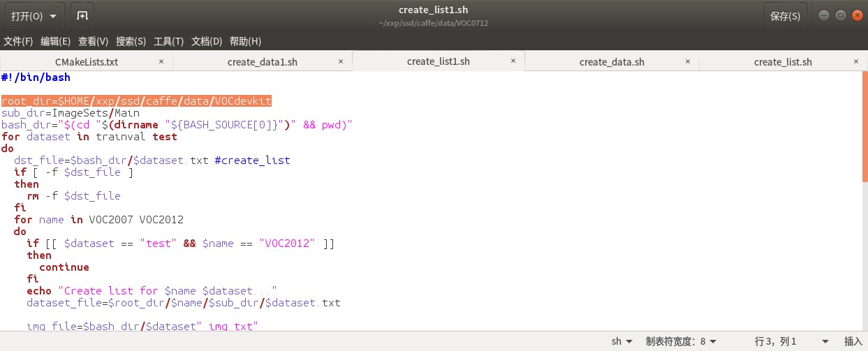Click the sub_dir=ImageSets/Main line

pos(71,113)
